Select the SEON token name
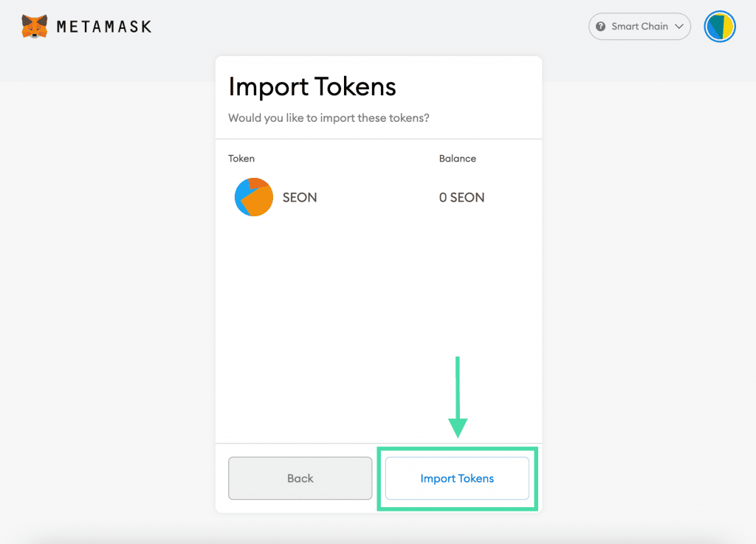The height and width of the screenshot is (544, 756). tap(300, 198)
